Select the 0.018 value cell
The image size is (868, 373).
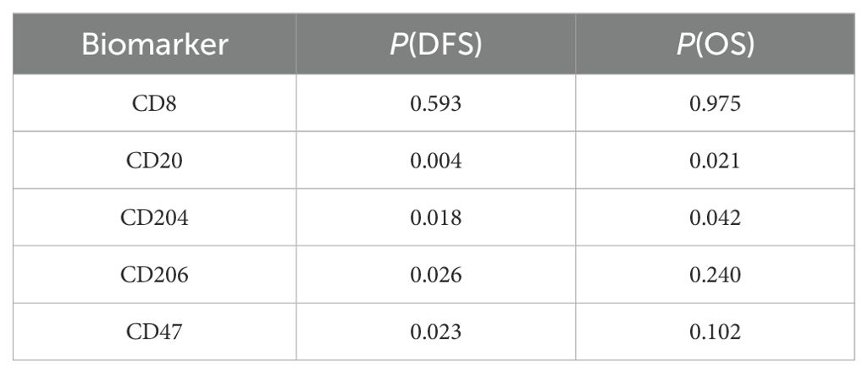click(x=436, y=217)
